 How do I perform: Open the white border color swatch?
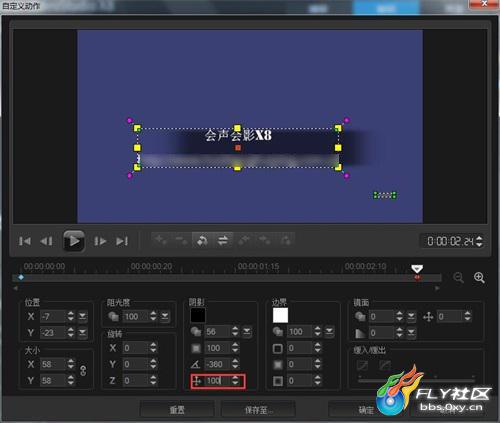click(x=280, y=315)
